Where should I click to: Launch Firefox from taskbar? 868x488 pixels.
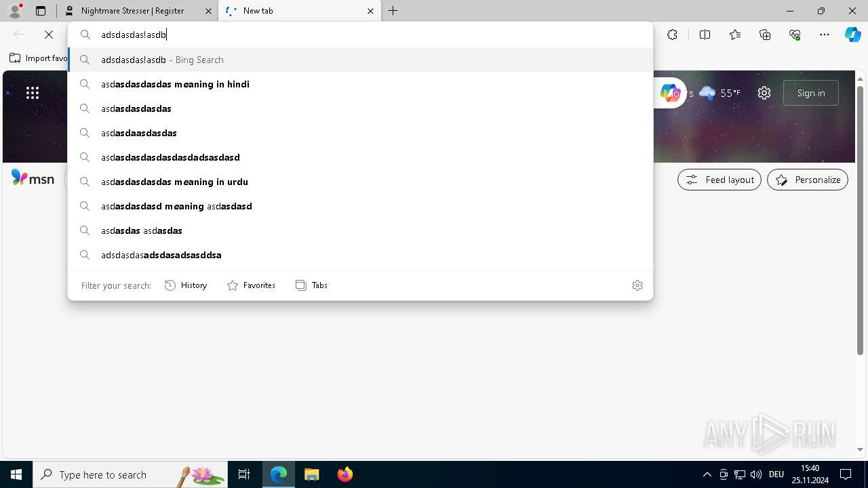[344, 474]
